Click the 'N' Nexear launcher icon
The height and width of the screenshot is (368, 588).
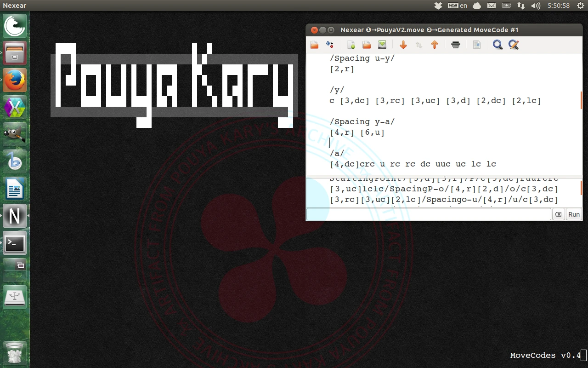pyautogui.click(x=15, y=216)
